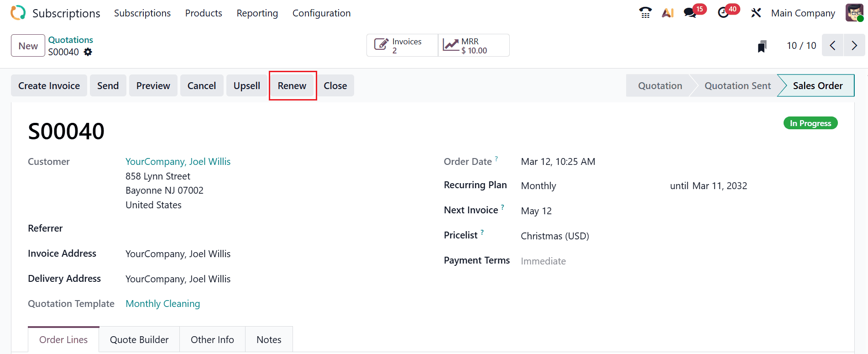Open the user avatar menu

pyautogui.click(x=854, y=13)
